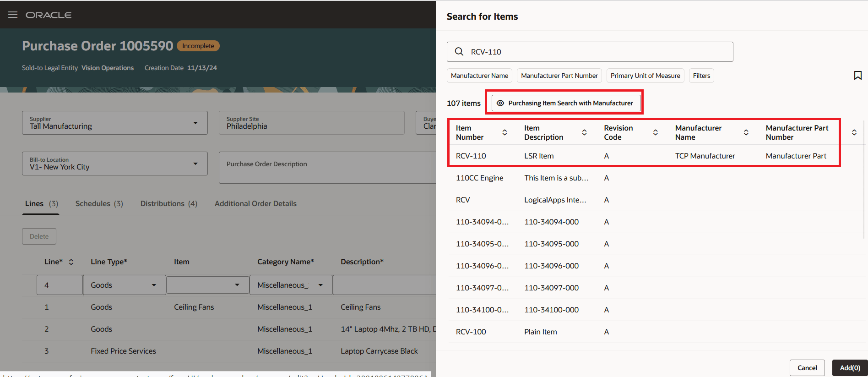Click the Incomplete status badge

tap(198, 46)
